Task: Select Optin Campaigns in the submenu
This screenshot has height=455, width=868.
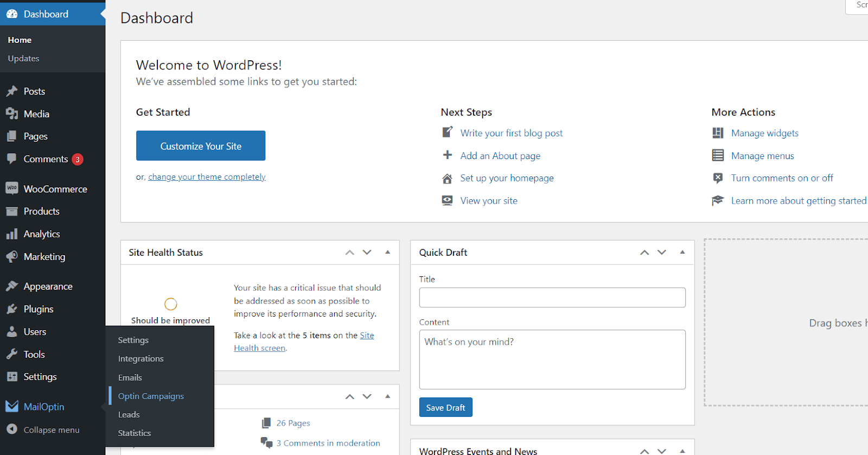Action: tap(151, 396)
